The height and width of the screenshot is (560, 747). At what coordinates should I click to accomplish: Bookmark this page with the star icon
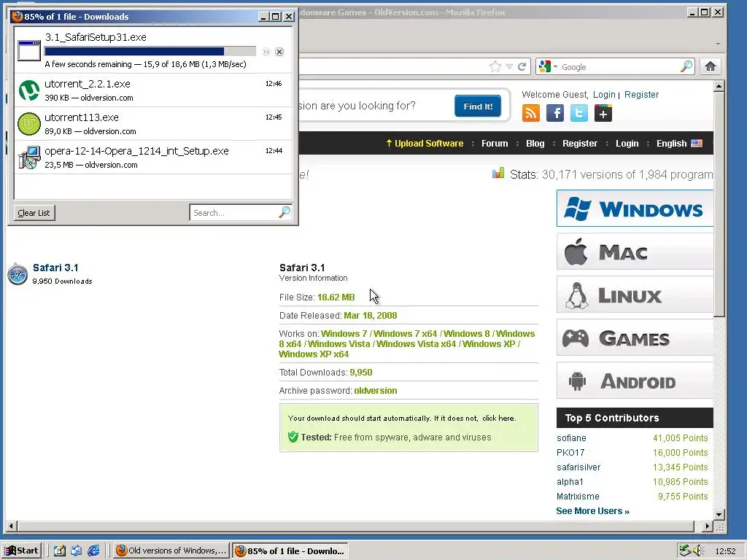pos(495,66)
